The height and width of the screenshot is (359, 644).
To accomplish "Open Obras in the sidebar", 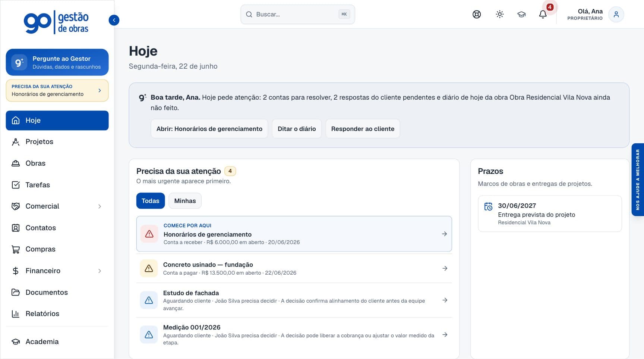I will click(57, 163).
